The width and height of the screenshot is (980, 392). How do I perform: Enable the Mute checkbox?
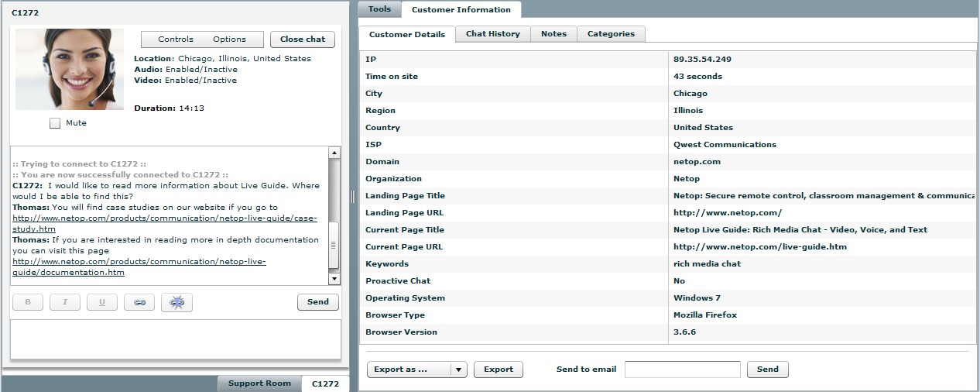point(55,123)
